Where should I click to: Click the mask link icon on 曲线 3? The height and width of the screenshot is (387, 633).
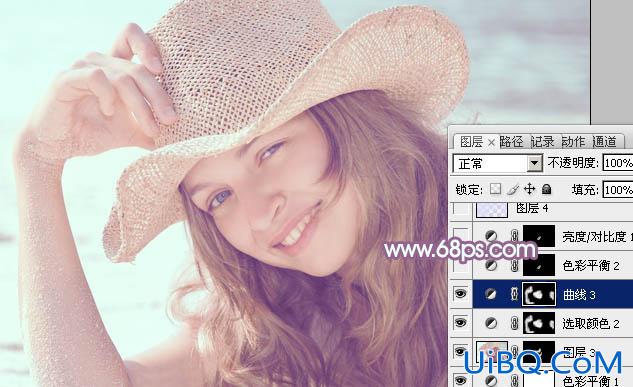tap(514, 294)
